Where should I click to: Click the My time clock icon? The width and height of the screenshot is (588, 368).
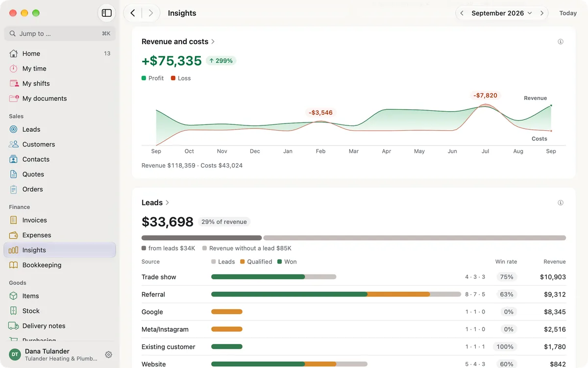point(14,69)
